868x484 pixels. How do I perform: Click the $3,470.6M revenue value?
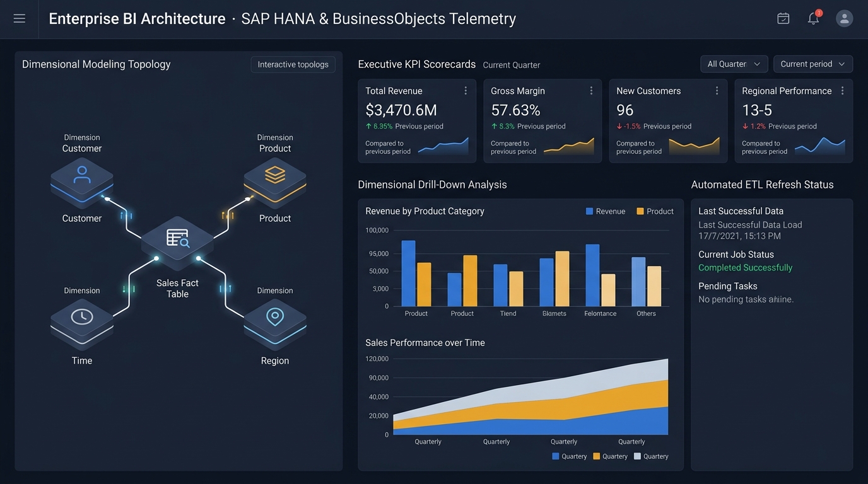(x=401, y=110)
